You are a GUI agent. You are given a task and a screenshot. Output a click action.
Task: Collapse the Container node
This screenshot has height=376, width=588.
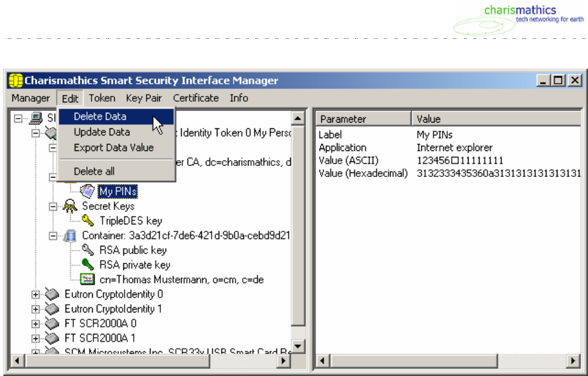[53, 235]
